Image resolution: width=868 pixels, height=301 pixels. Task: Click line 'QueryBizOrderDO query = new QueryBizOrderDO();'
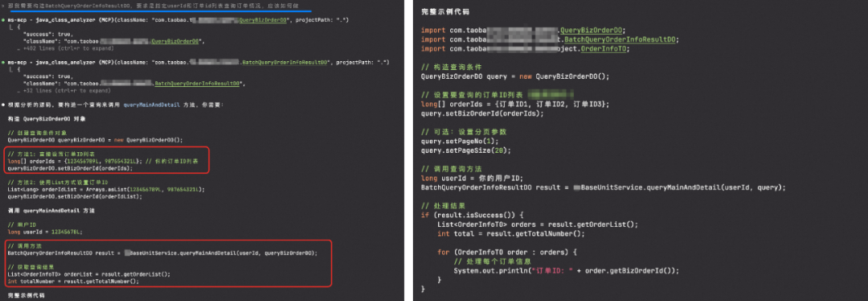point(515,76)
